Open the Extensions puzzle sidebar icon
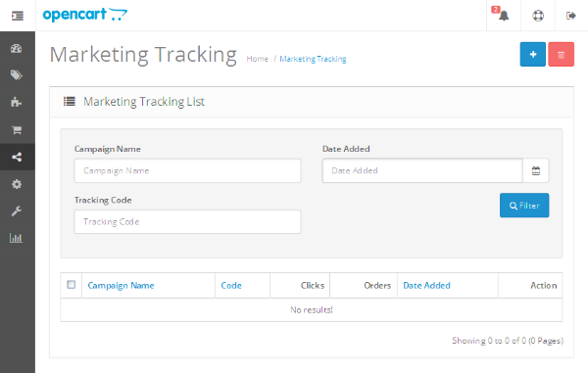The width and height of the screenshot is (588, 373). pos(16,102)
